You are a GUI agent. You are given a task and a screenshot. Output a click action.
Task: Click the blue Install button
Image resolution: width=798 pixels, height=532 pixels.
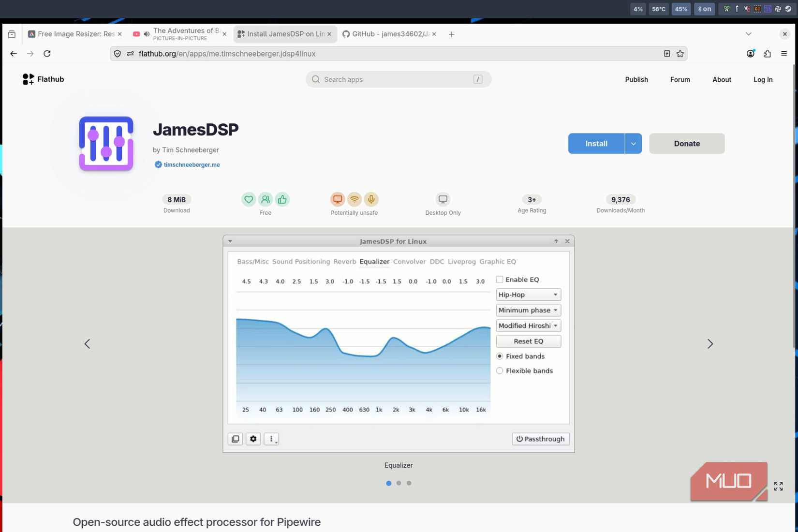point(596,144)
